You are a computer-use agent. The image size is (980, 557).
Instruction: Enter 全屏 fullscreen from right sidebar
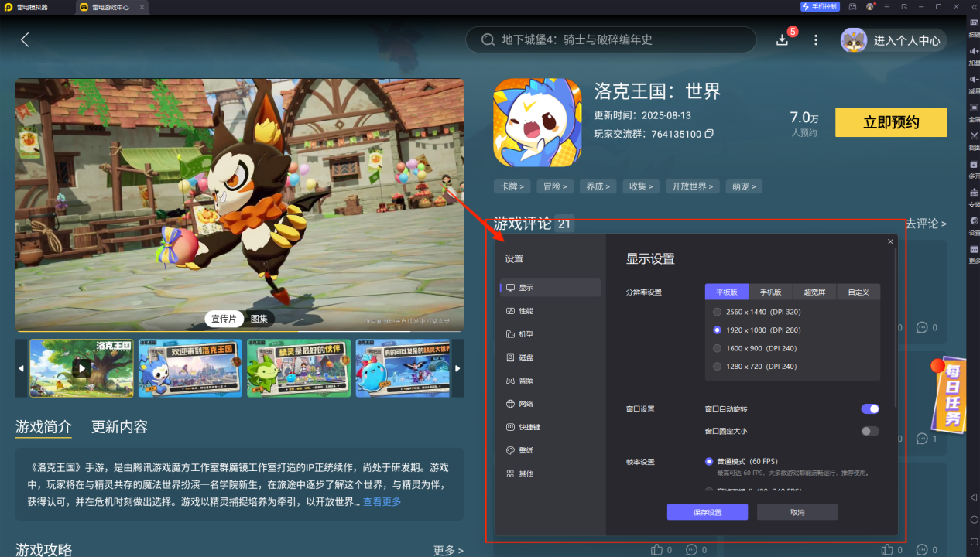(974, 112)
